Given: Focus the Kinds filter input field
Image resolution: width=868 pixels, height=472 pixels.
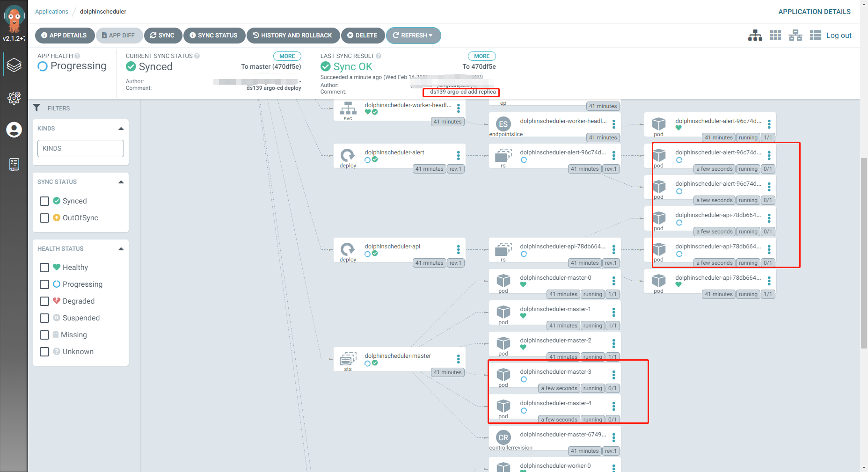Looking at the screenshot, I should point(80,149).
